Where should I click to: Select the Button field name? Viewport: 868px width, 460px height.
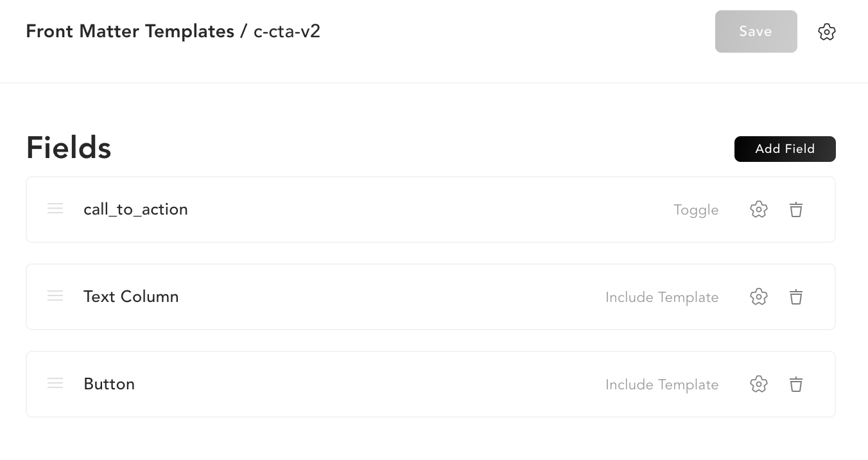click(109, 384)
